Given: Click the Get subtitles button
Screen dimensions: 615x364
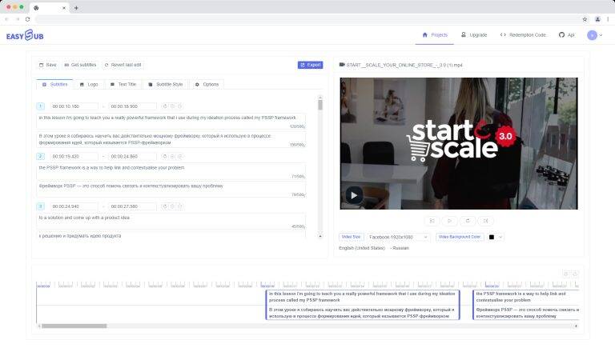Looking at the screenshot, I should pyautogui.click(x=79, y=65).
